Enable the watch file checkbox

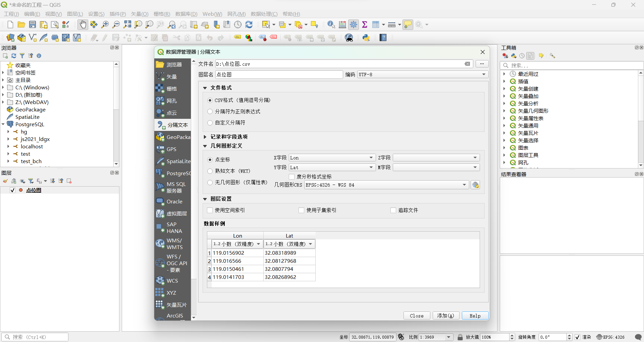point(393,210)
